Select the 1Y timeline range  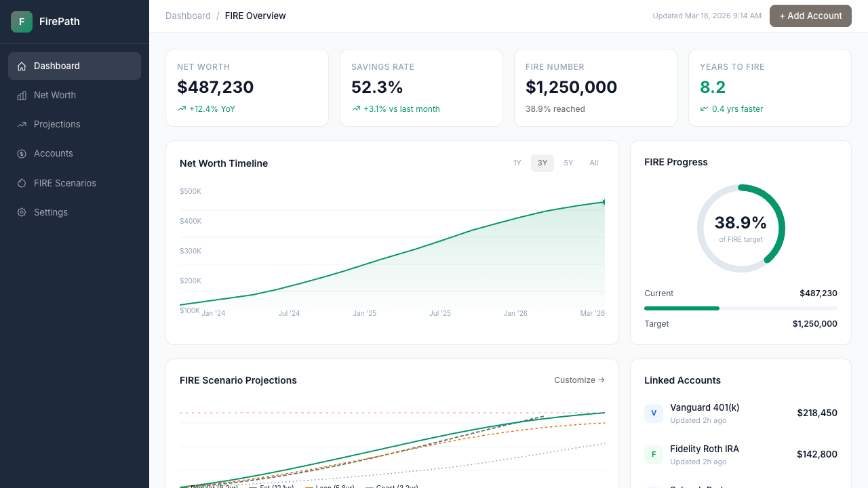517,163
